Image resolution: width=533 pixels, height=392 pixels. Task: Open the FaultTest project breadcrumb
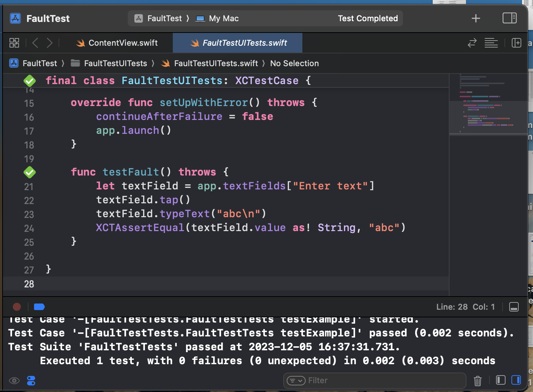click(x=33, y=63)
